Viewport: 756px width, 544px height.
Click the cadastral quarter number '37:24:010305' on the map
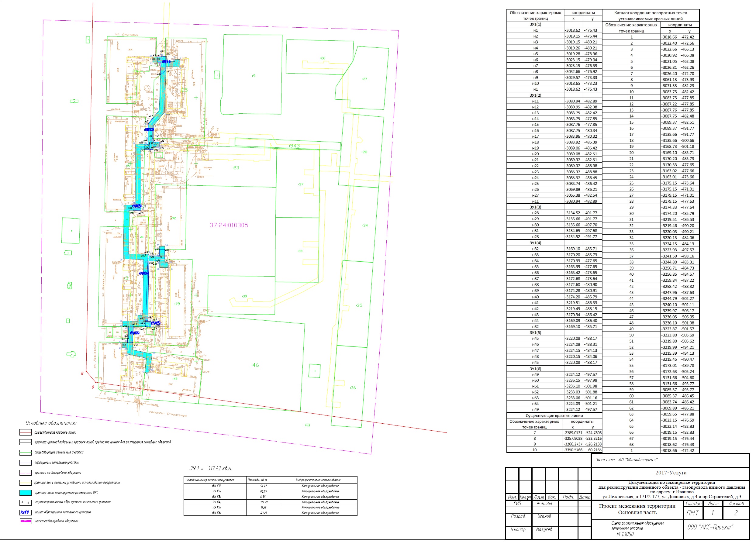229,225
